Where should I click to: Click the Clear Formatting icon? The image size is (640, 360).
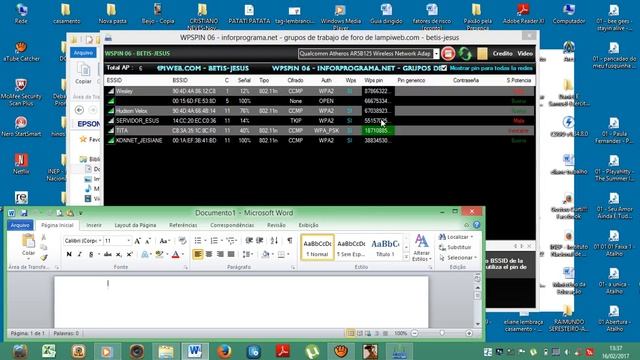click(x=182, y=241)
